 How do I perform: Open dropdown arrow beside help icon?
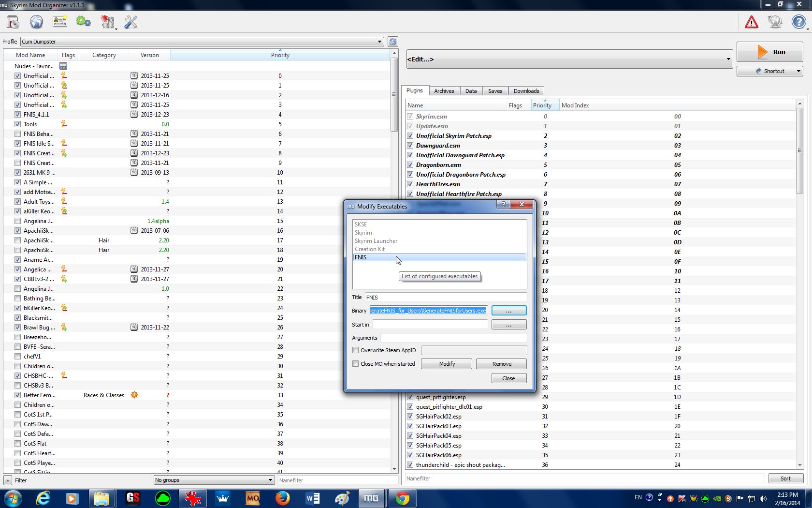tap(808, 29)
